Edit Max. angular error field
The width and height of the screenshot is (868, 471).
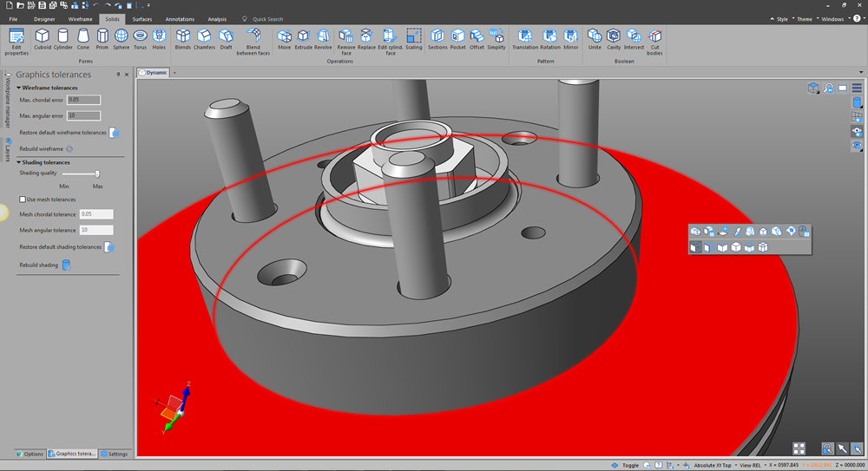click(83, 115)
